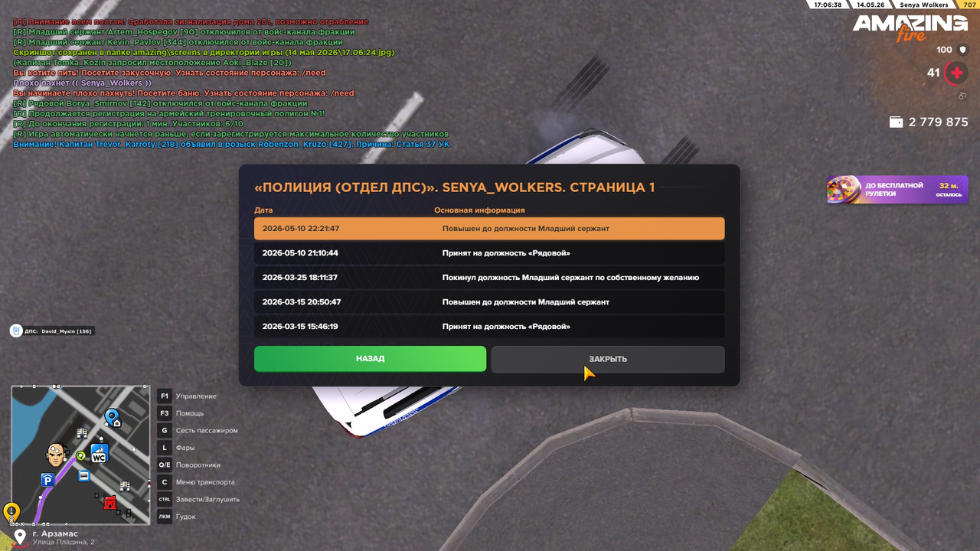
Task: Click the chat line mentioning Artem_Hospegov
Action: (184, 32)
